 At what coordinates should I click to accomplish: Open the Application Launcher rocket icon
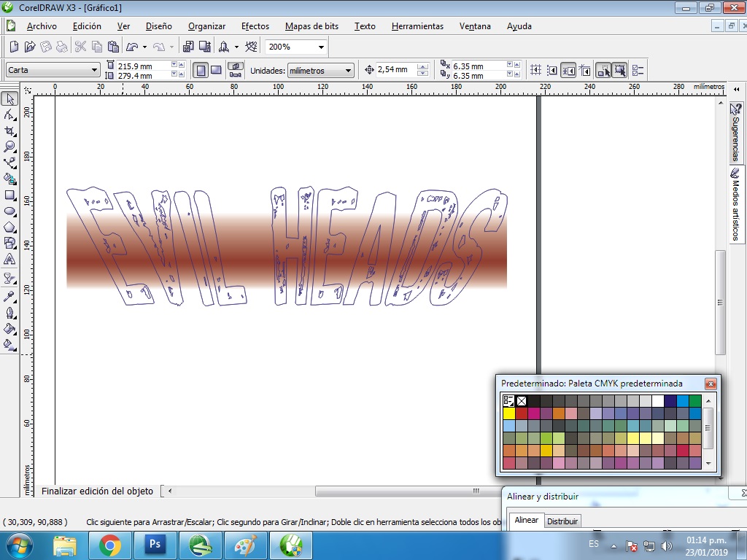[x=223, y=47]
